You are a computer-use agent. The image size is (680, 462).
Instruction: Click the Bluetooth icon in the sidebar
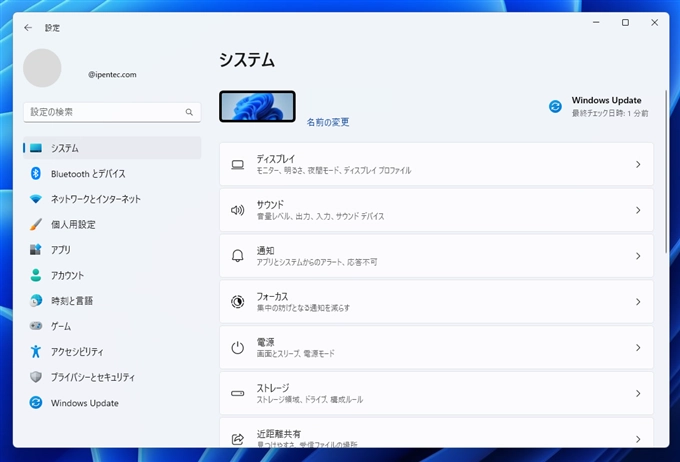tap(36, 174)
